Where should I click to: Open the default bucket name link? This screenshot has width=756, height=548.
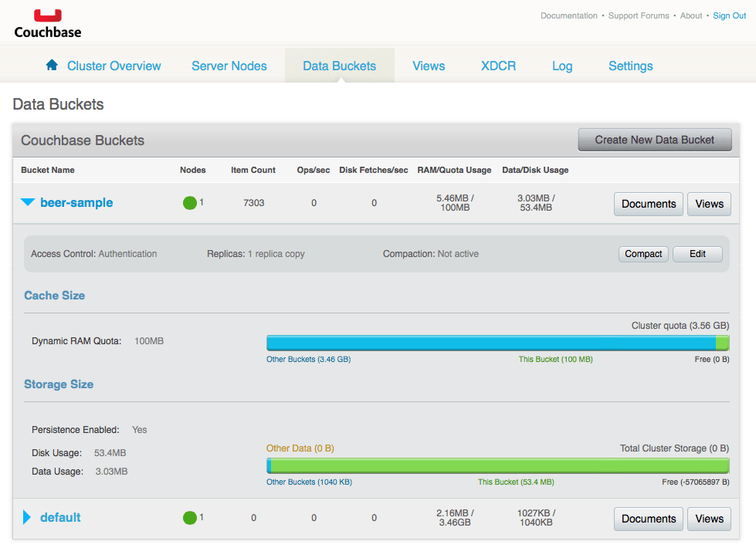tap(60, 518)
